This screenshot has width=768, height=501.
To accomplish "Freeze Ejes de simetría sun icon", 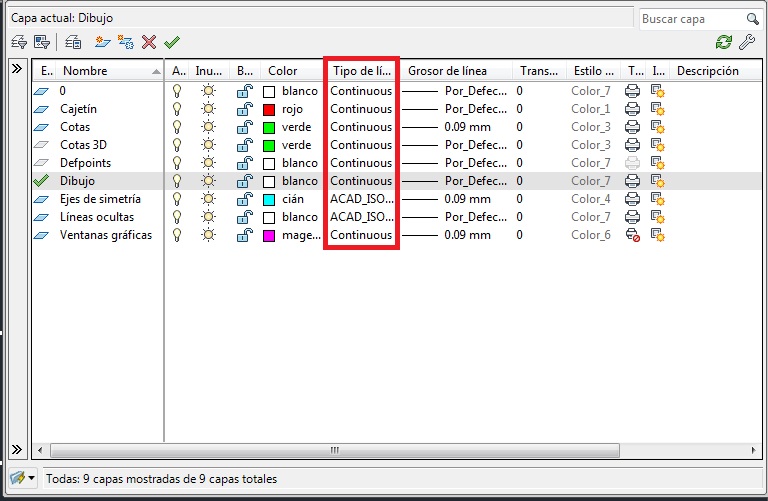I will pyautogui.click(x=209, y=199).
